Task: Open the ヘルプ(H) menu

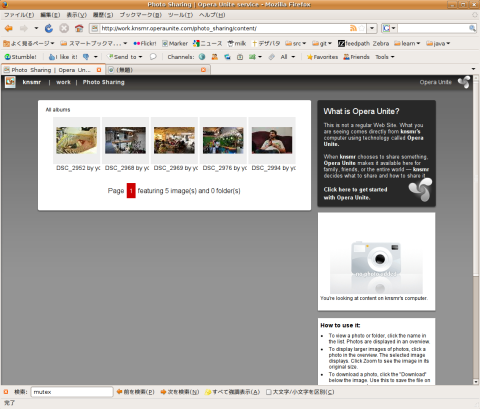Action: click(x=212, y=15)
